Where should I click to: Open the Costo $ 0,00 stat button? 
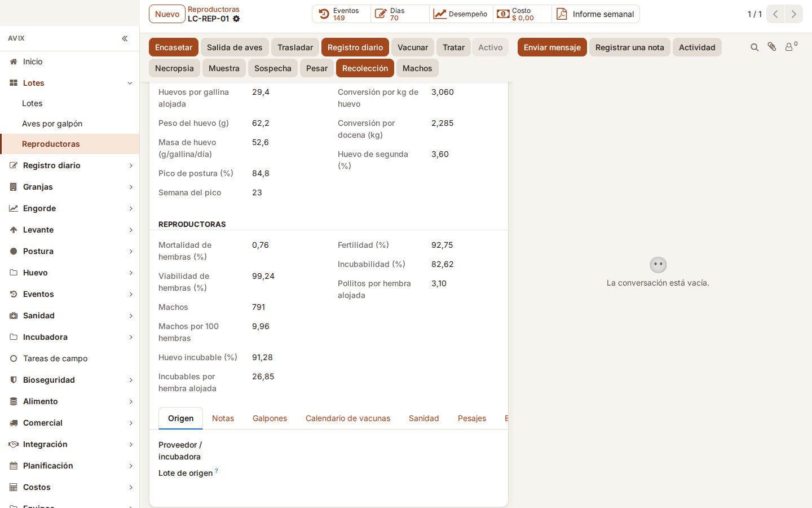[522, 14]
